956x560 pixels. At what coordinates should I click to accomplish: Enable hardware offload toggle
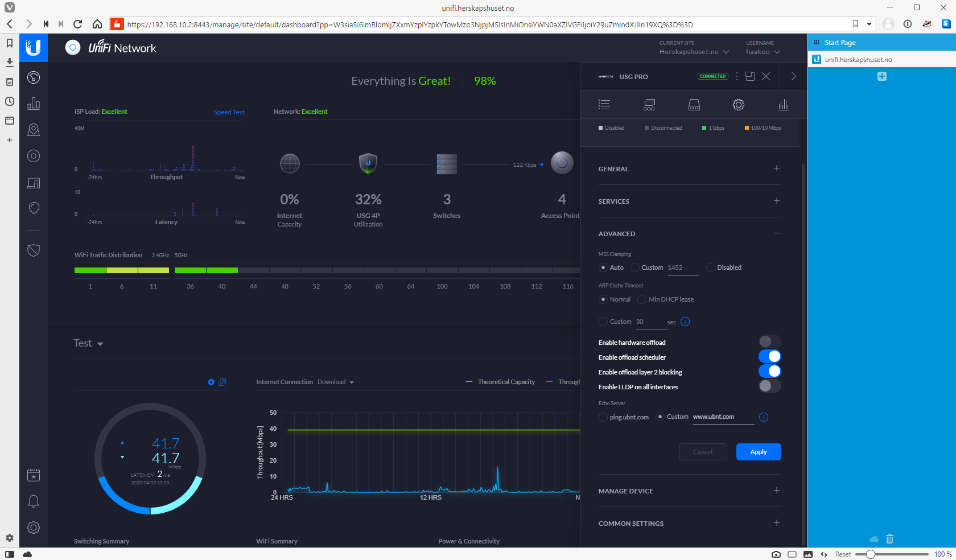(769, 341)
